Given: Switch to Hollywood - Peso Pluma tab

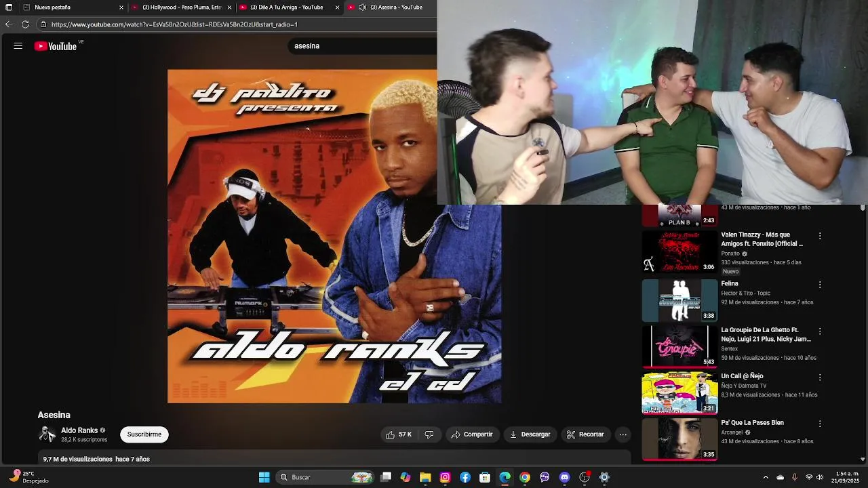Looking at the screenshot, I should (182, 7).
